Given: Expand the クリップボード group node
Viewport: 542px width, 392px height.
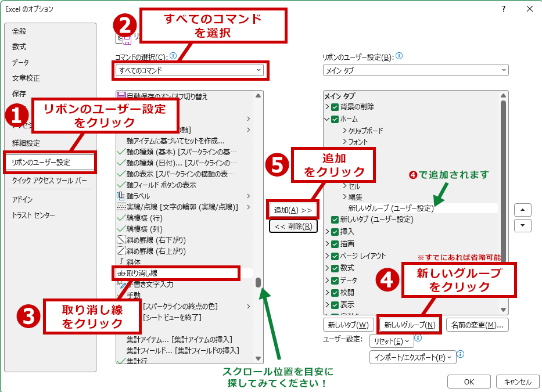Looking at the screenshot, I should click(344, 130).
